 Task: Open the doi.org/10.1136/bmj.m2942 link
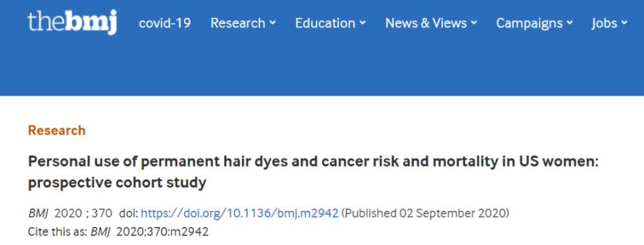pyautogui.click(x=240, y=214)
